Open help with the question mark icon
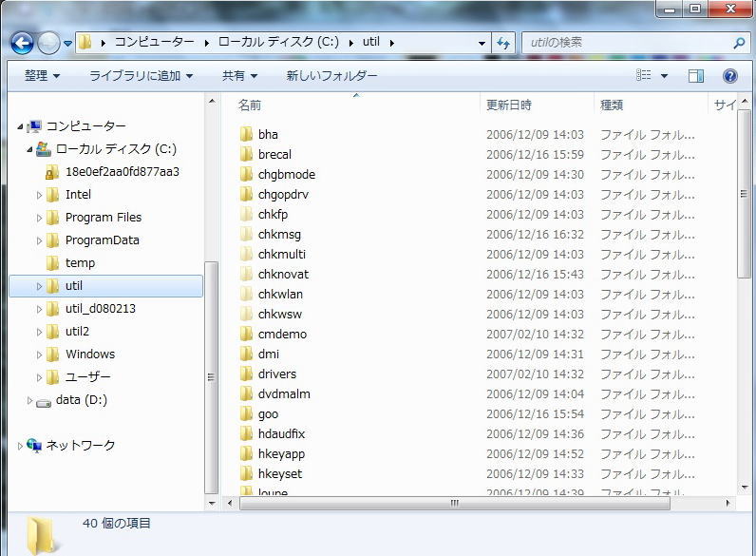756x556 pixels. tap(730, 76)
